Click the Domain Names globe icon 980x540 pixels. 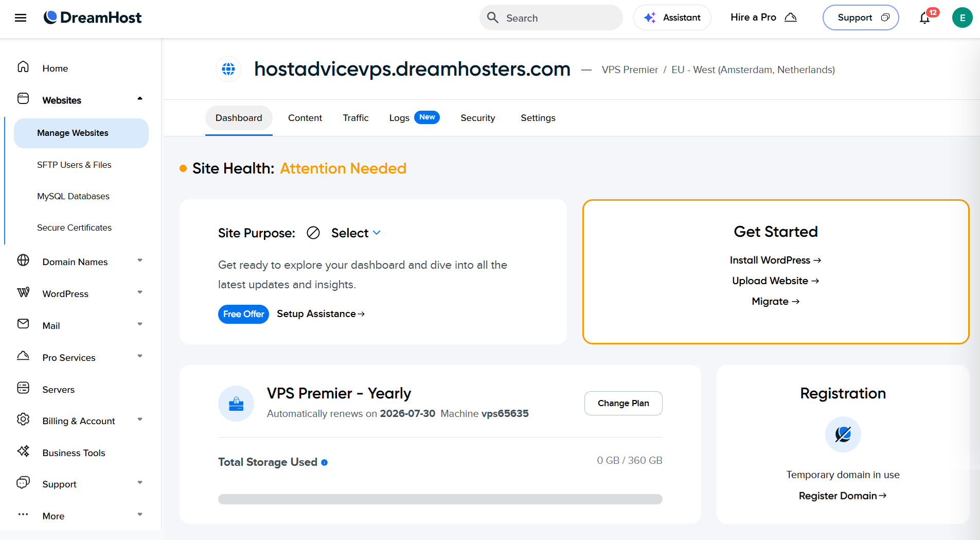(23, 260)
